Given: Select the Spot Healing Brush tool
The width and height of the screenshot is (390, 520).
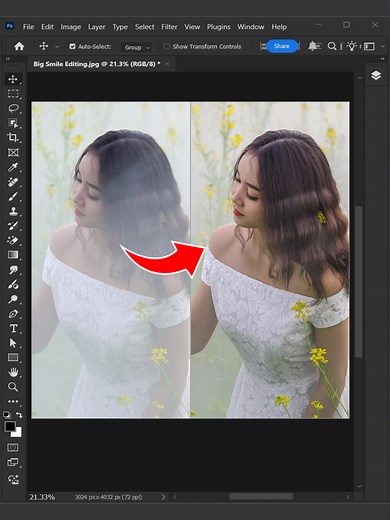Looking at the screenshot, I should tap(13, 182).
